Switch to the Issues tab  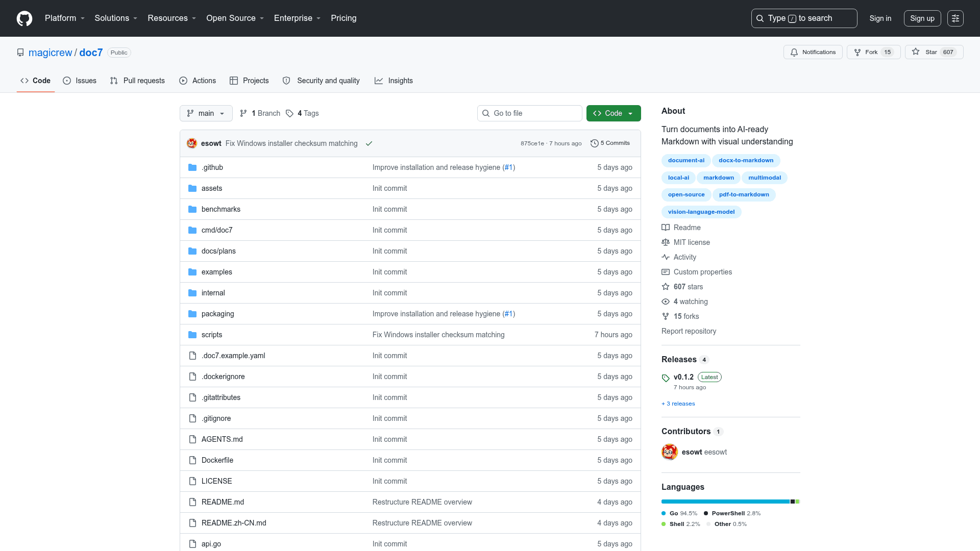tap(80, 81)
